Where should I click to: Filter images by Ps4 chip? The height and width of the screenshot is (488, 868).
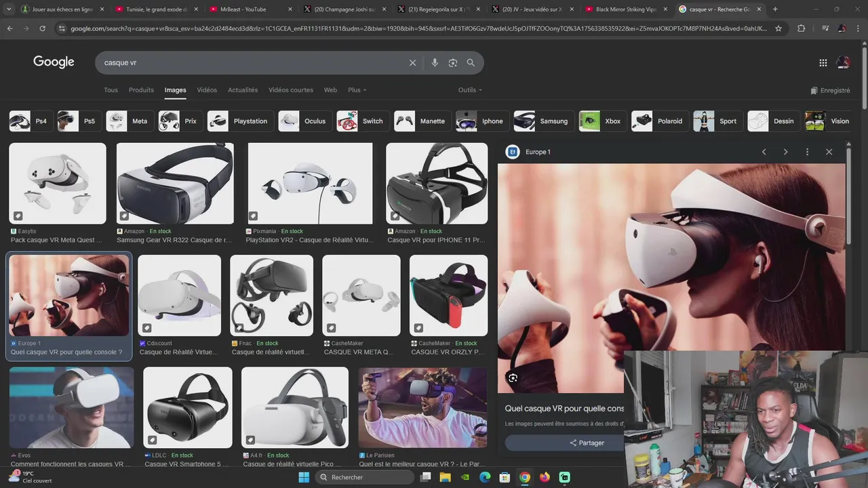[x=31, y=121]
